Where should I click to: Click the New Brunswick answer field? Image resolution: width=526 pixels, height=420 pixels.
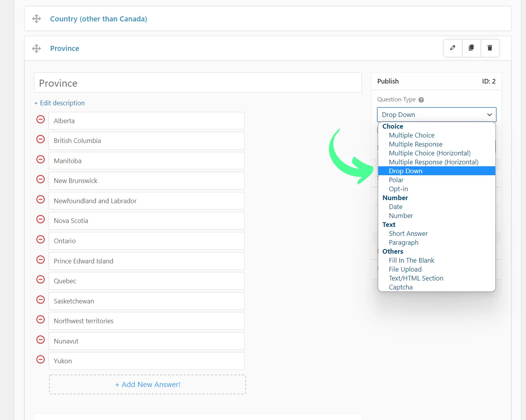(x=147, y=181)
